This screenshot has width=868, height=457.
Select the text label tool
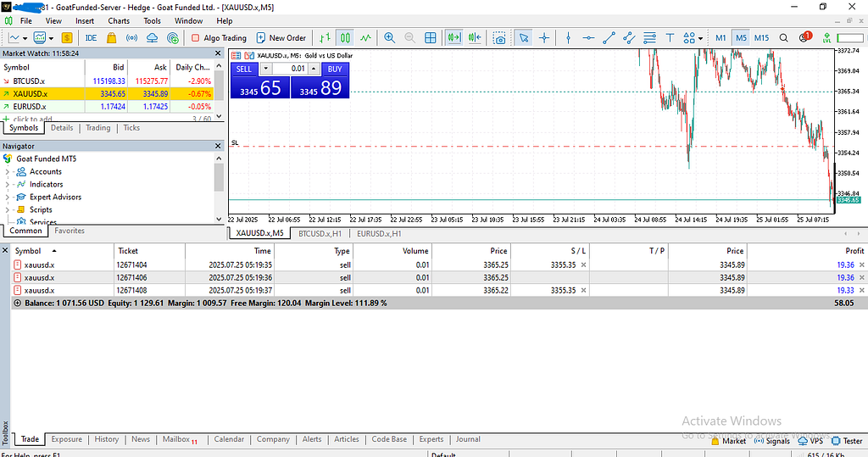[670, 37]
